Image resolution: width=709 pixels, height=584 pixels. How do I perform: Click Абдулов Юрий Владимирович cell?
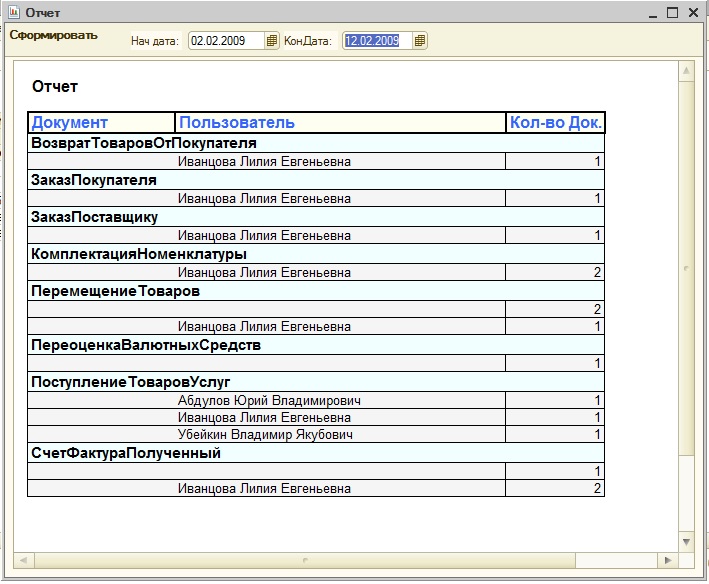click(269, 400)
